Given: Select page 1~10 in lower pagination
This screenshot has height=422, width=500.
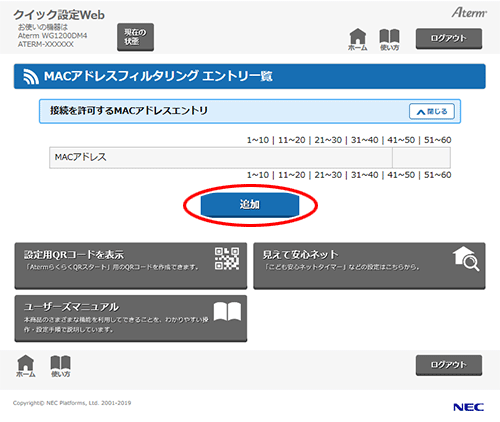Looking at the screenshot, I should 258,175.
